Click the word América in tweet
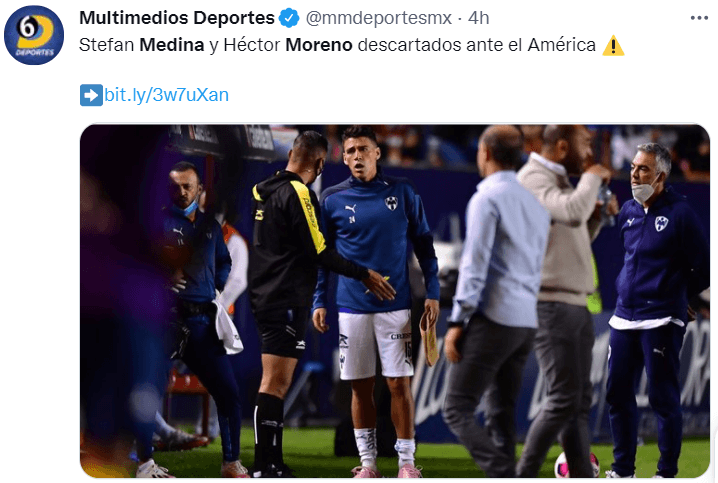Screen dimensions: 718x483 [562, 45]
